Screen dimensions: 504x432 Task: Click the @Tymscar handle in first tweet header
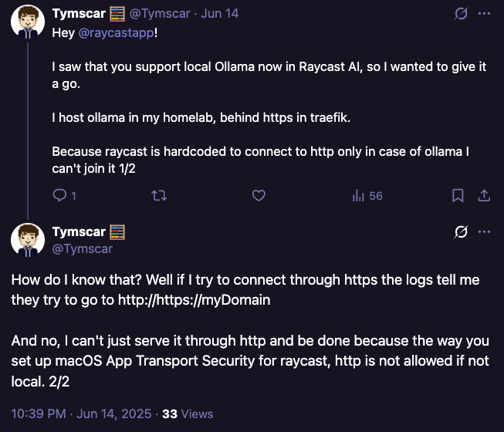[161, 14]
